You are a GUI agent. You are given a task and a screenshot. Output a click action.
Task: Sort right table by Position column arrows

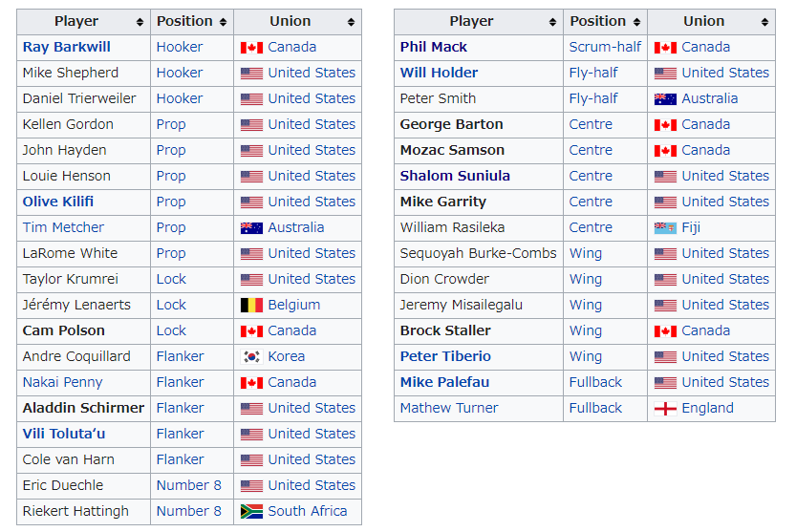[x=636, y=22]
